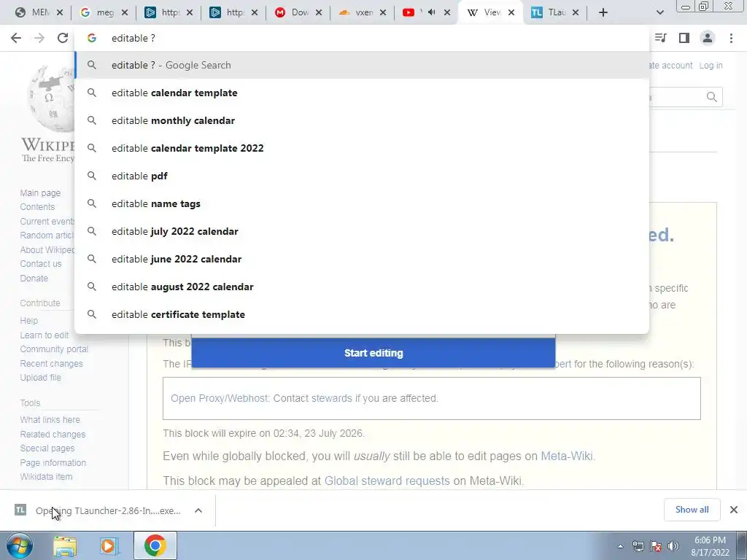Choose 'editable calendar template 2022' suggestion

[362, 148]
